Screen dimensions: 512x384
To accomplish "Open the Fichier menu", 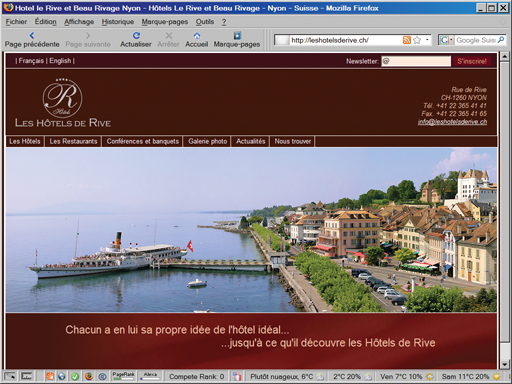I will (16, 22).
